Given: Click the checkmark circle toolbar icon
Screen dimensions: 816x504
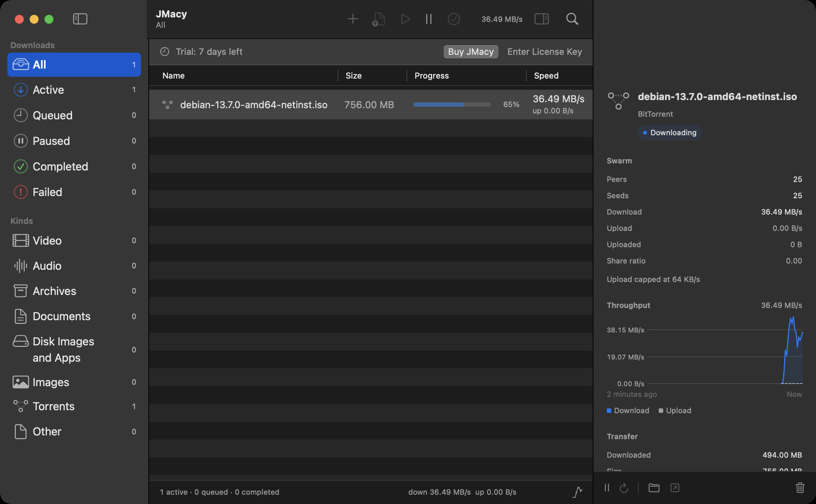Looking at the screenshot, I should coord(454,19).
